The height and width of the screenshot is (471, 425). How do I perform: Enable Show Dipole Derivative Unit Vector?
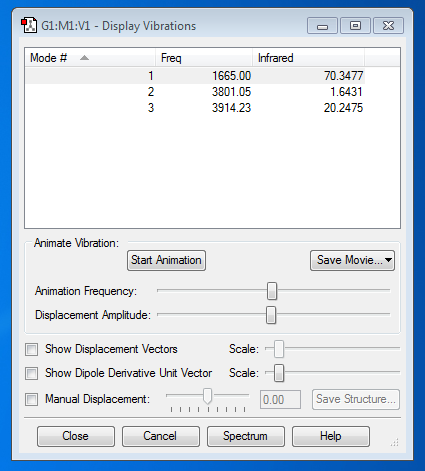32,373
